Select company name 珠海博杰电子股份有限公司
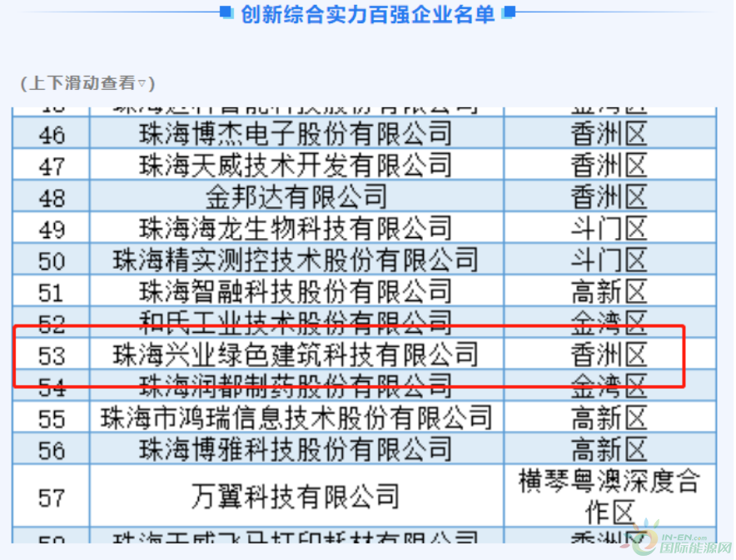 (296, 134)
